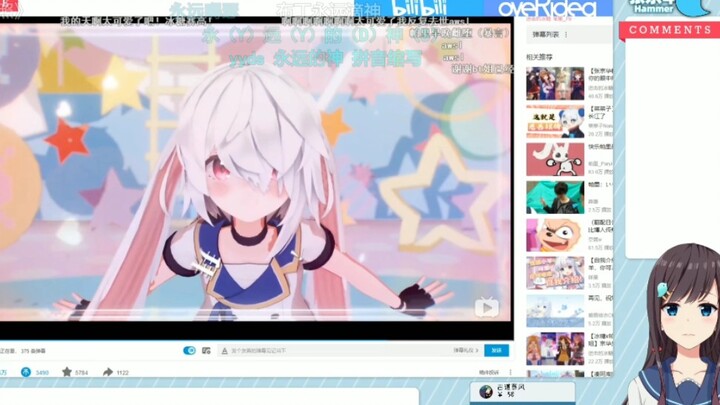Click the play icon overlay in video corner

click(x=487, y=307)
